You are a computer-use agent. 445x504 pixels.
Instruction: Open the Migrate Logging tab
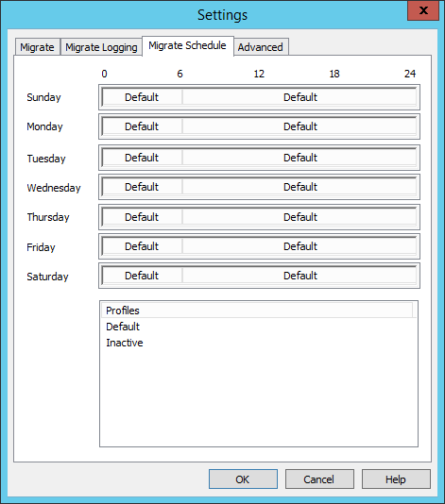pos(101,47)
